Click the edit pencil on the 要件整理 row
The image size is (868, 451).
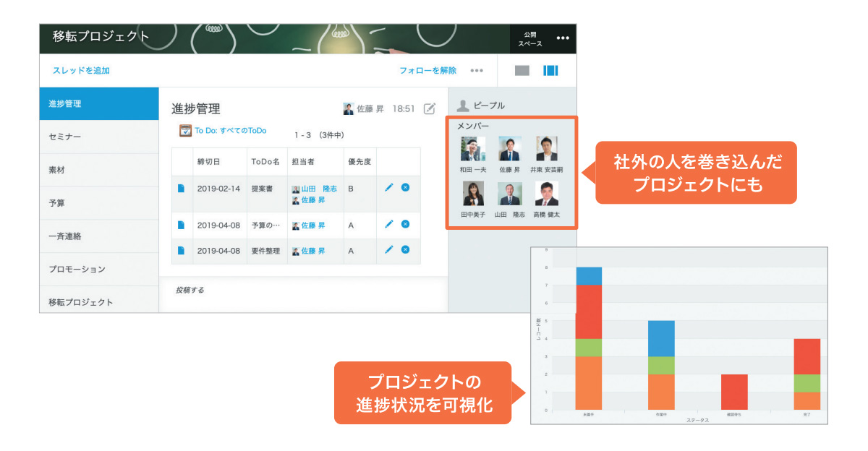(389, 251)
